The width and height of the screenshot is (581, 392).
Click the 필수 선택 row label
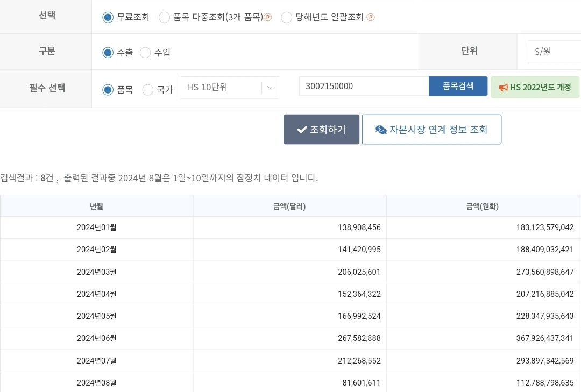(x=47, y=88)
